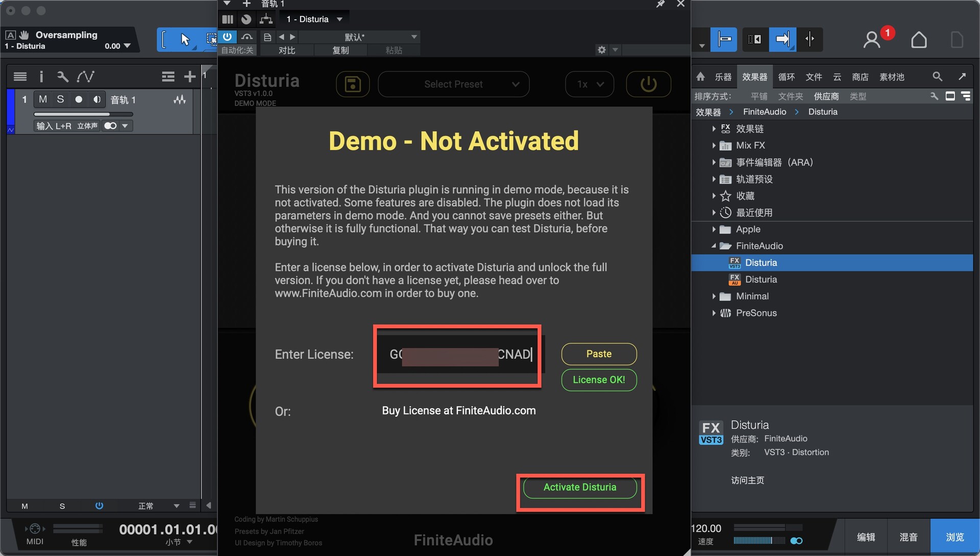Open plugin settings gear icon

coord(602,50)
